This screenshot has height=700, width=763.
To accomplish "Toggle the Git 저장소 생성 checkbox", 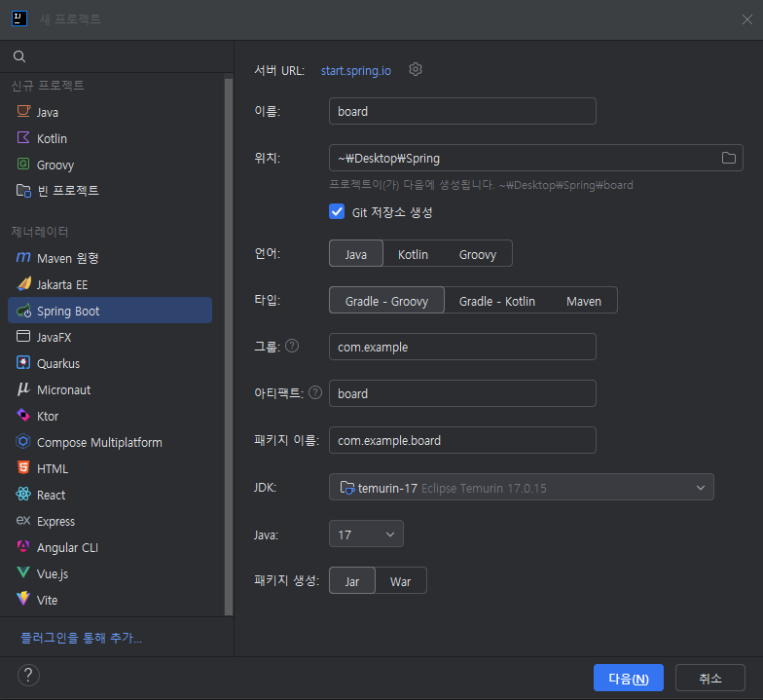I will pos(337,212).
